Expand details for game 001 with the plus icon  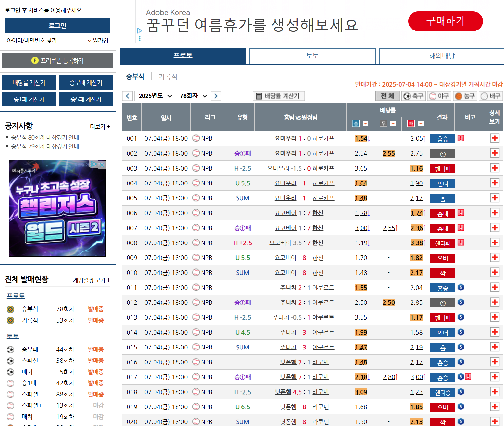[495, 138]
